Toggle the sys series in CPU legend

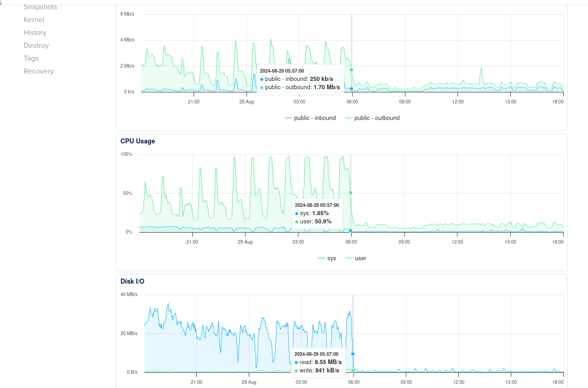(327, 258)
